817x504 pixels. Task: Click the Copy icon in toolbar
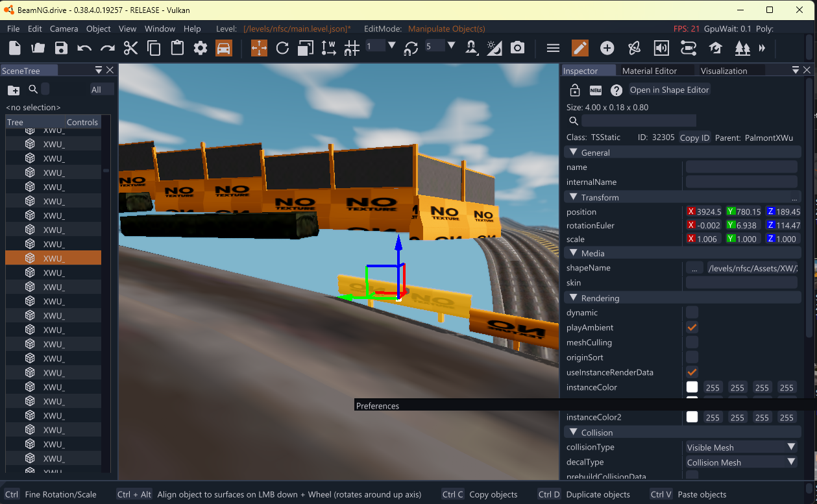click(x=154, y=48)
